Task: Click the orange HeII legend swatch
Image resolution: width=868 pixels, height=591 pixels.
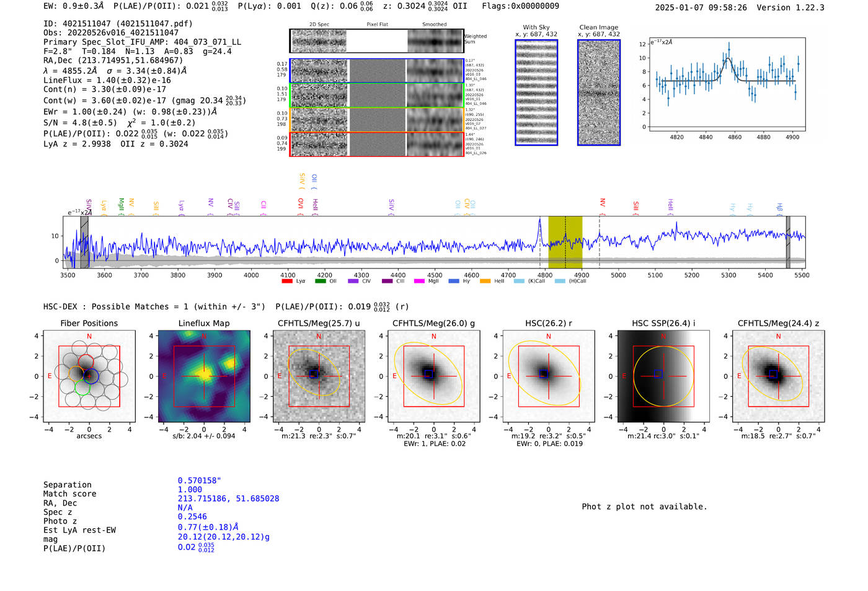Action: (485, 281)
